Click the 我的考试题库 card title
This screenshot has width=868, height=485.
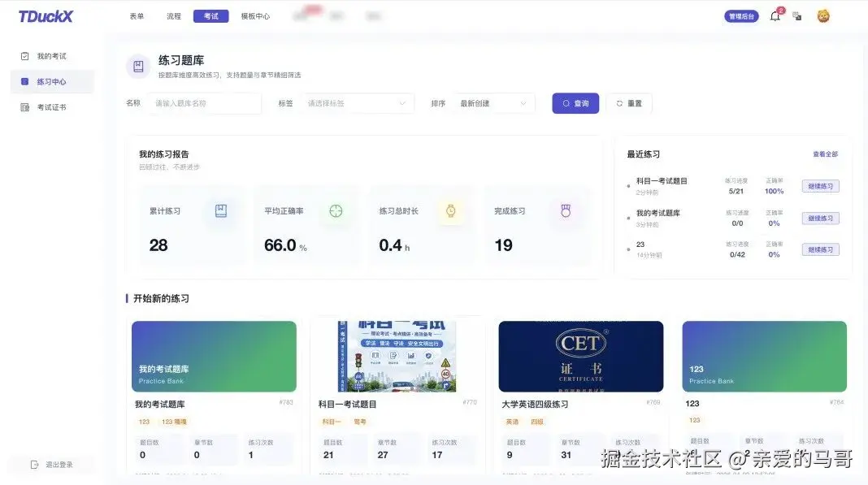160,405
